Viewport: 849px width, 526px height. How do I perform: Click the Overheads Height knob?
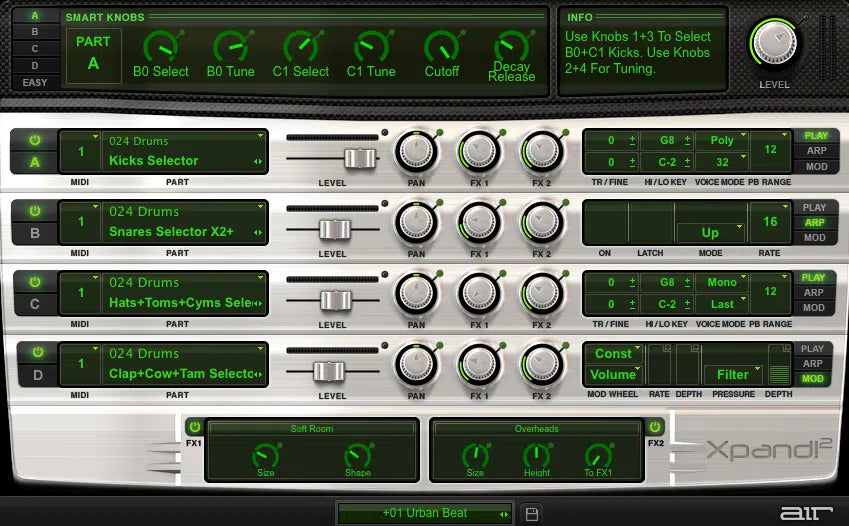537,455
